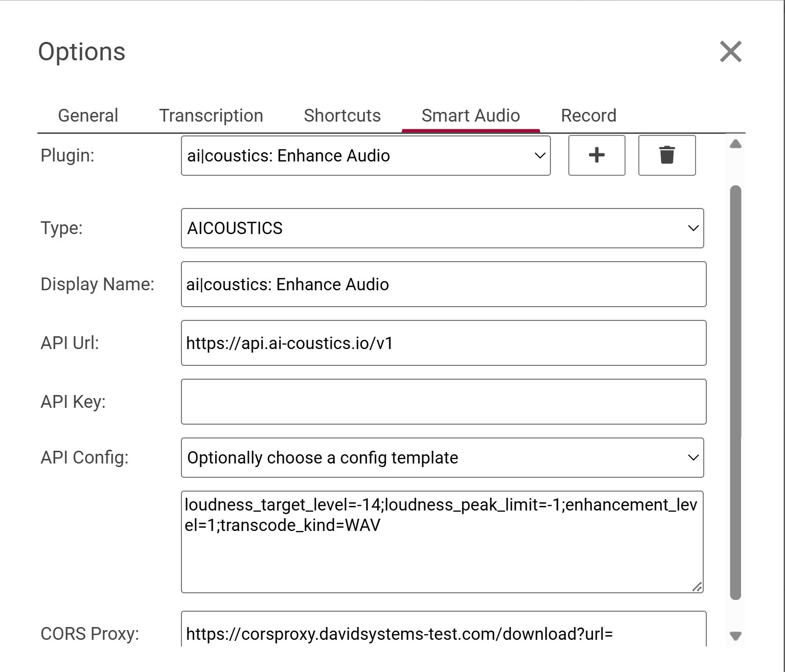Select the Record tab
Viewport: 785px width, 672px height.
point(588,115)
